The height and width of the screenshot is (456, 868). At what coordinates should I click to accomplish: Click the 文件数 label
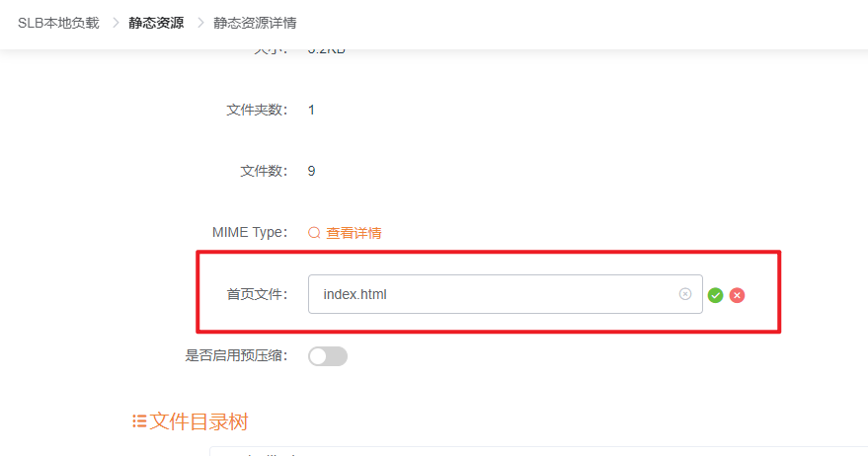[264, 171]
